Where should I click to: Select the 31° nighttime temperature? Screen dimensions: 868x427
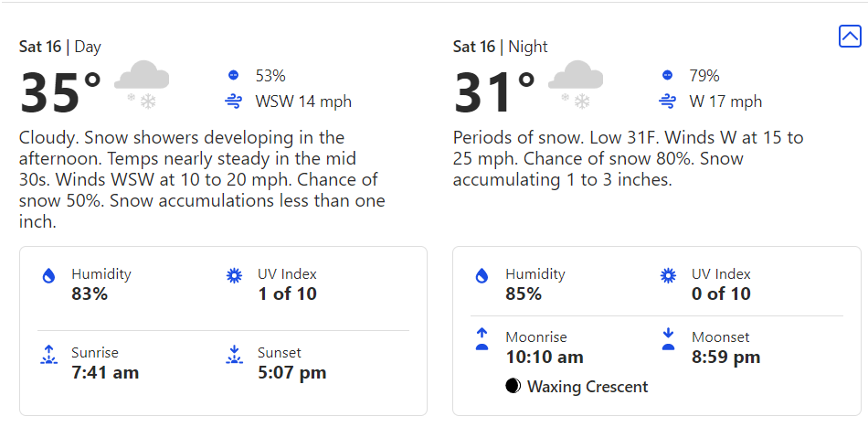[x=494, y=93]
